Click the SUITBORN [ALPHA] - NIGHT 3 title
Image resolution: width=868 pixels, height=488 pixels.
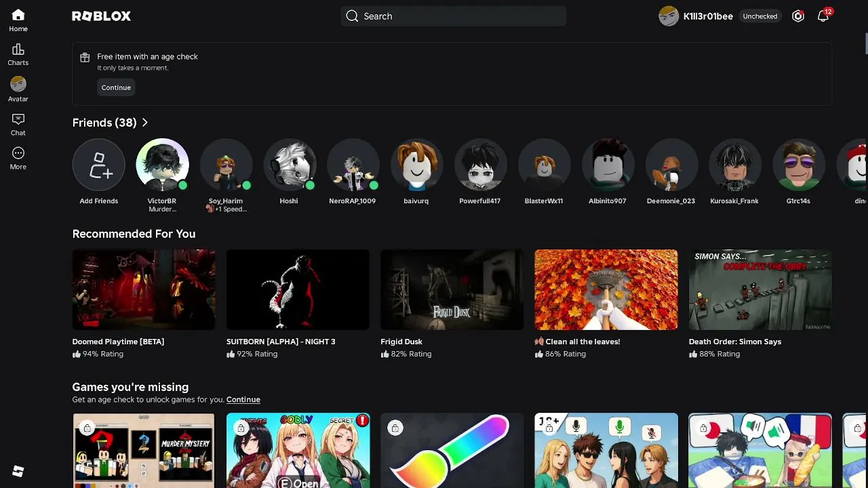point(281,342)
